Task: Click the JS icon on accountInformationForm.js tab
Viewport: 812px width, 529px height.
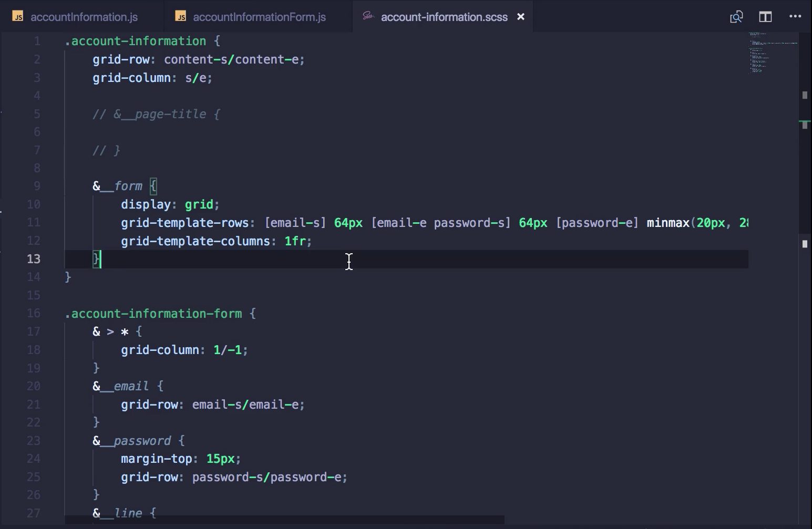Action: [x=180, y=16]
